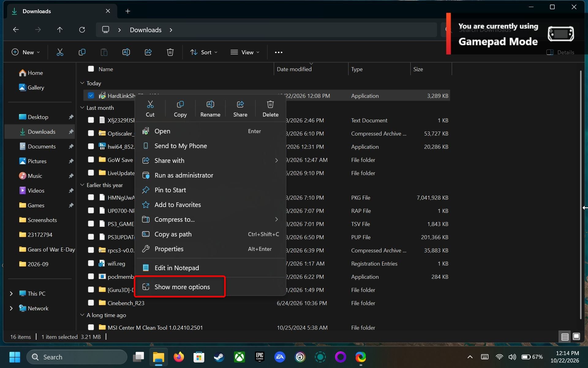Collapse the Earlier this year group

[x=82, y=185]
